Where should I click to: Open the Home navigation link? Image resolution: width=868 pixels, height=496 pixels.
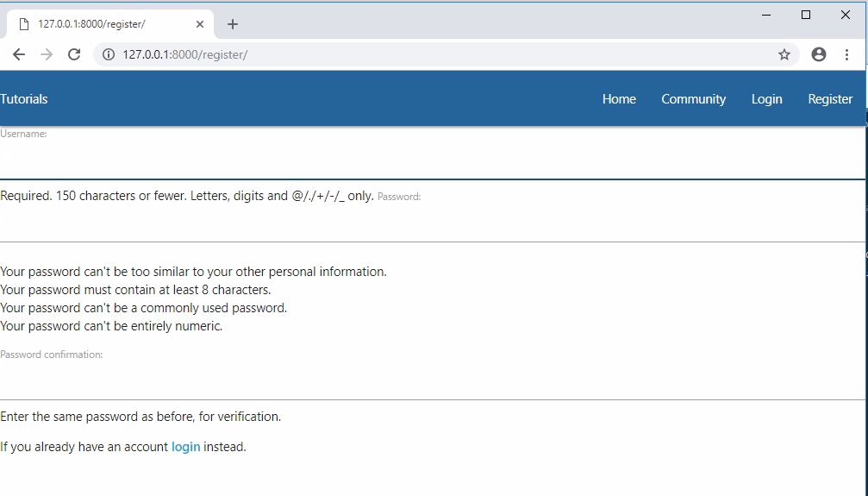click(619, 99)
